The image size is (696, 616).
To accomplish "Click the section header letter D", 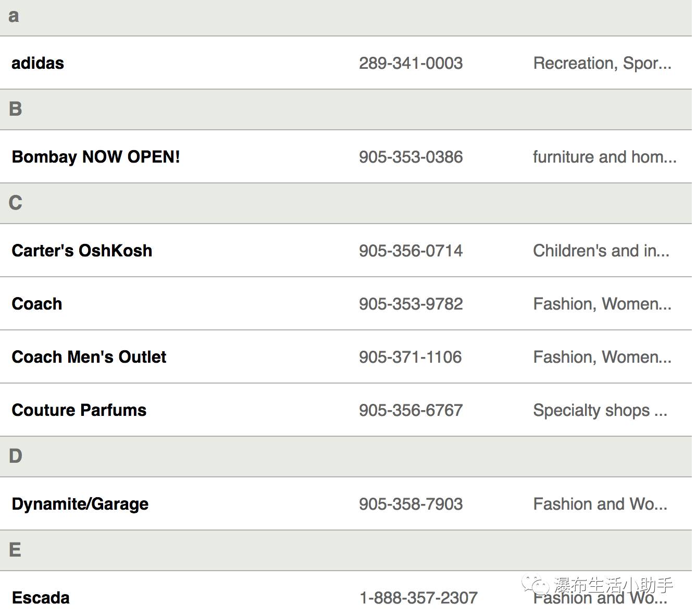I will coord(16,456).
